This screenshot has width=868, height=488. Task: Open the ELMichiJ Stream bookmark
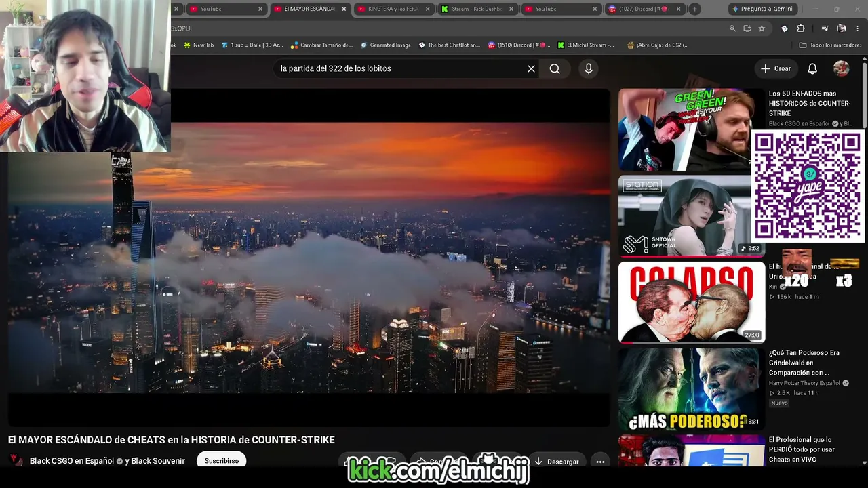(586, 45)
